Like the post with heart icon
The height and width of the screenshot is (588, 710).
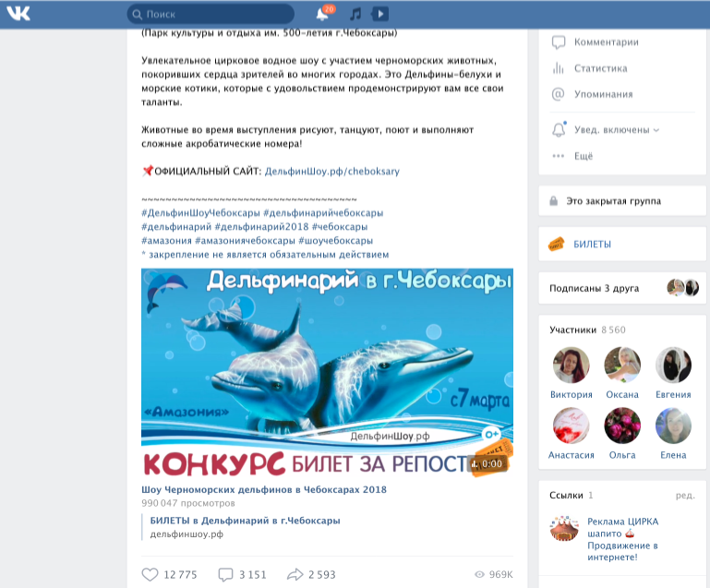[150, 574]
